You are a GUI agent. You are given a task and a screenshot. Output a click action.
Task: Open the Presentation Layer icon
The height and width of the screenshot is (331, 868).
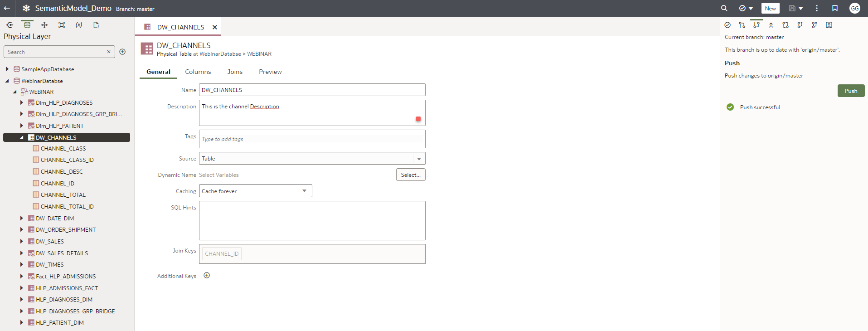(62, 25)
